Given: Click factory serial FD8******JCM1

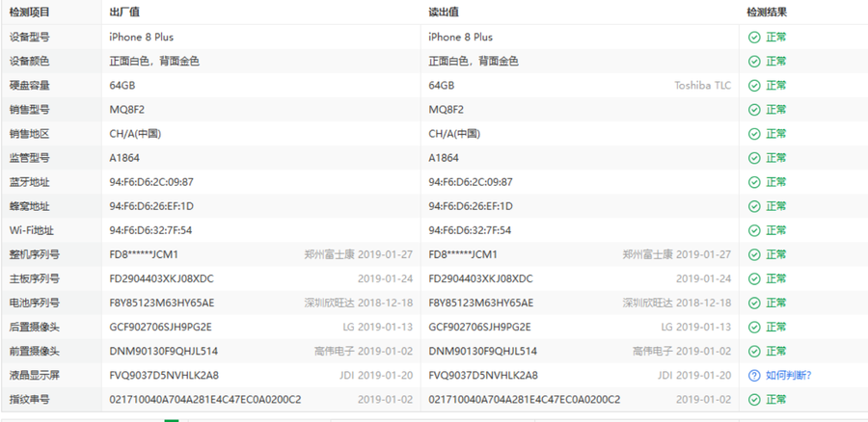Looking at the screenshot, I should coord(144,254).
